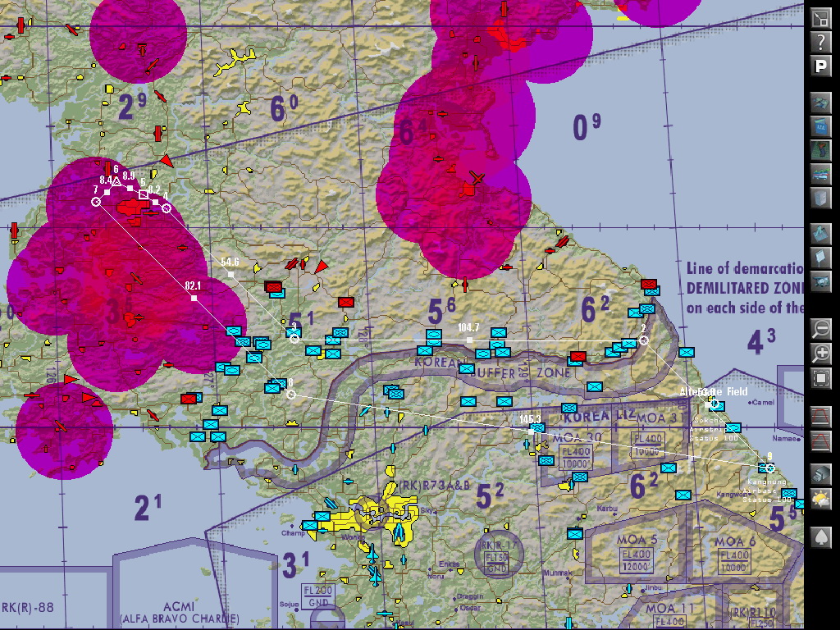Click the zoom out magnifier button
This screenshot has width=840, height=630.
tap(821, 330)
